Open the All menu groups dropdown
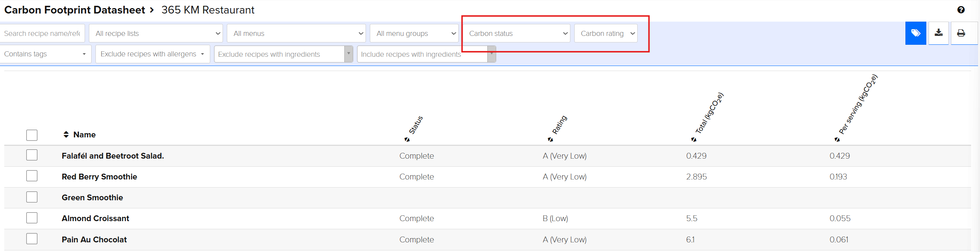 click(x=414, y=34)
